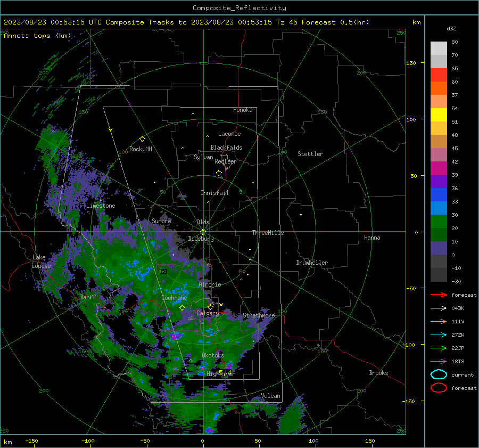Click the timestamp text '2023/08/23 00:53:15 UTC'

pyautogui.click(x=53, y=22)
